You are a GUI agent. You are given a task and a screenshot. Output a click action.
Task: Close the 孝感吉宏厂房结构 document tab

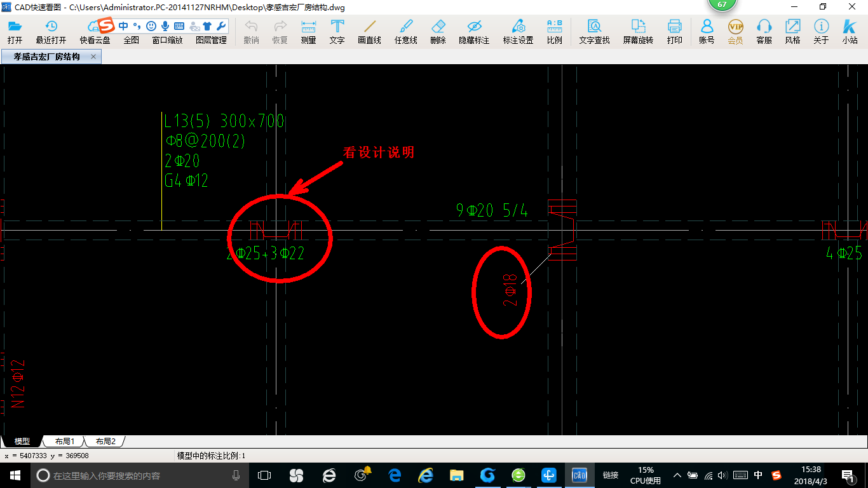point(94,57)
